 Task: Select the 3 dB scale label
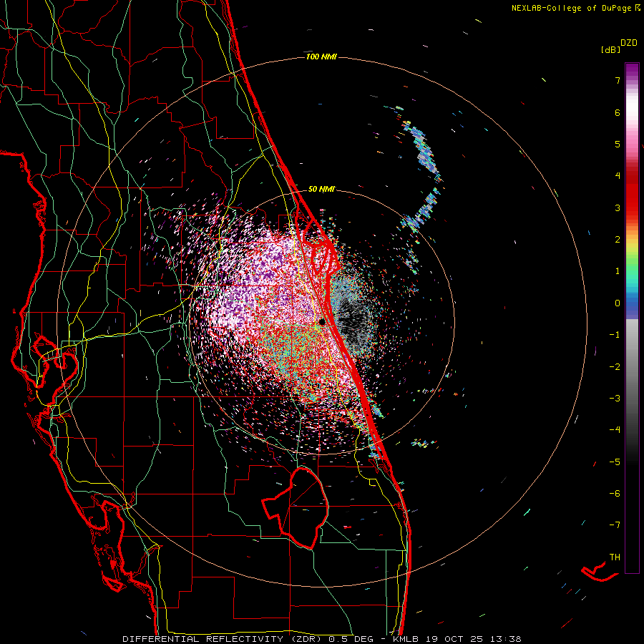(618, 208)
